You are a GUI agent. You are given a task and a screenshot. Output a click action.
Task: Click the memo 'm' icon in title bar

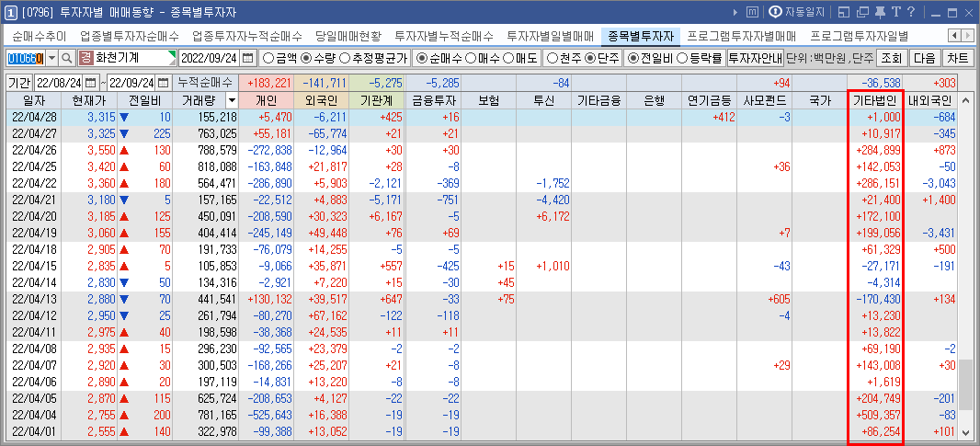point(753,12)
